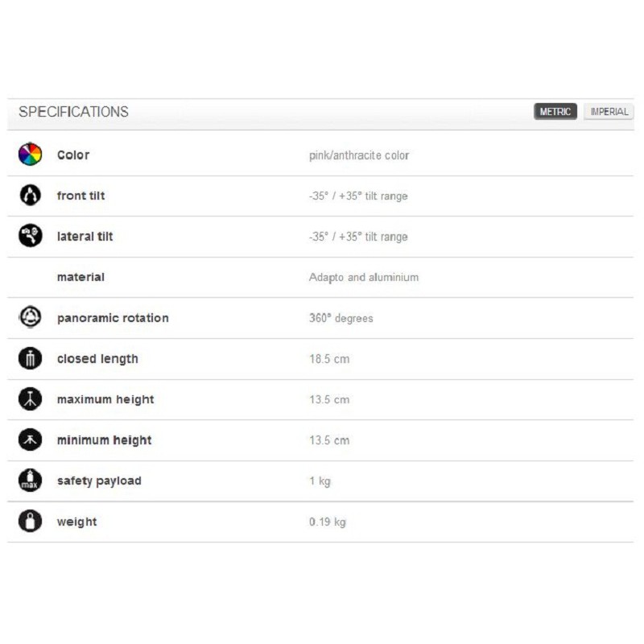Screen dimensions: 644x644
Task: Click the Adapto and aluminium value
Action: point(364,277)
